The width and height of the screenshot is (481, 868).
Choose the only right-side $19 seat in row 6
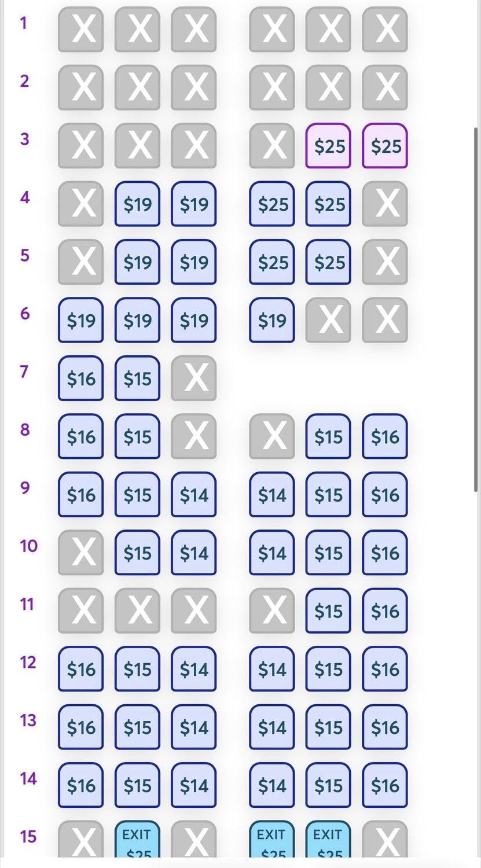point(272,320)
